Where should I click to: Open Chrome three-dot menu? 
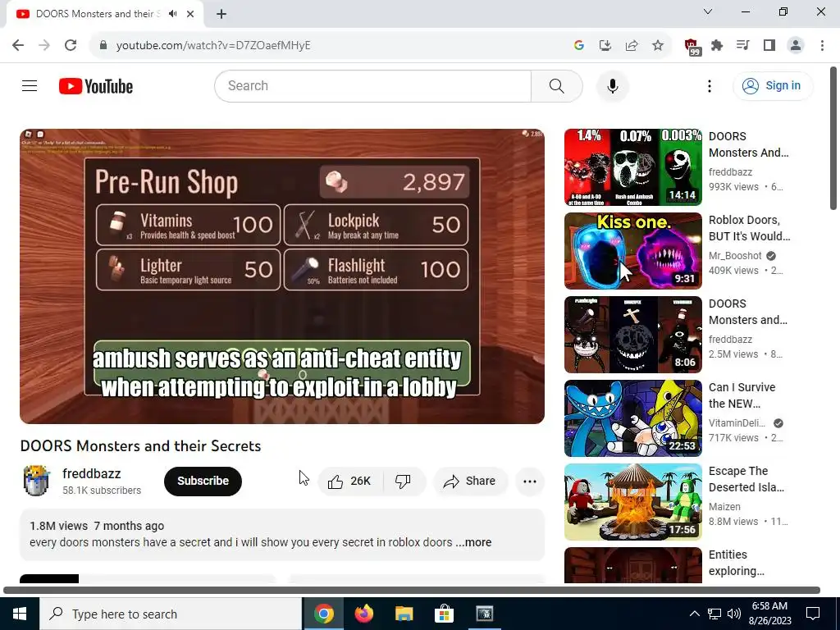click(x=822, y=45)
